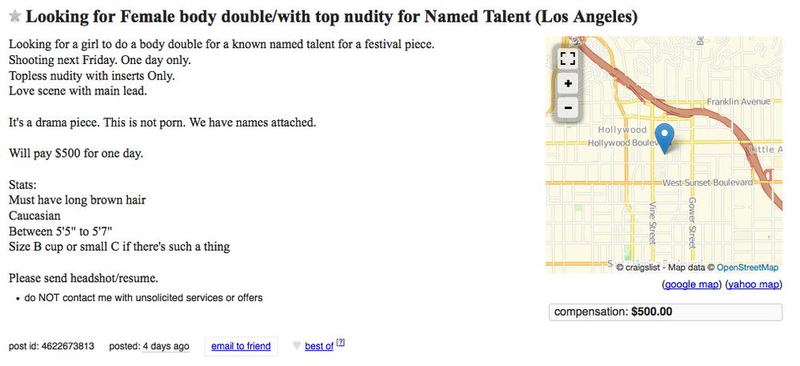Zoom in on the map with plus button

[567, 83]
